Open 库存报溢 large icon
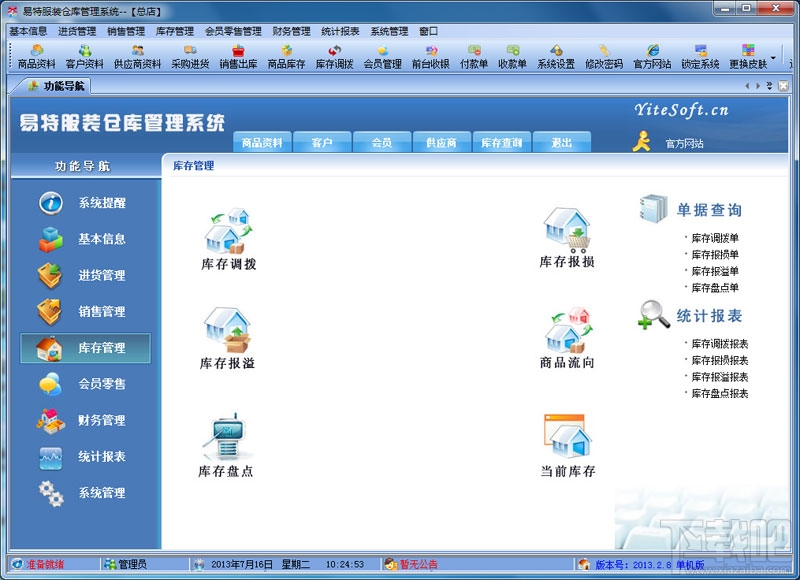Viewport: 800px width, 580px height. [x=227, y=338]
